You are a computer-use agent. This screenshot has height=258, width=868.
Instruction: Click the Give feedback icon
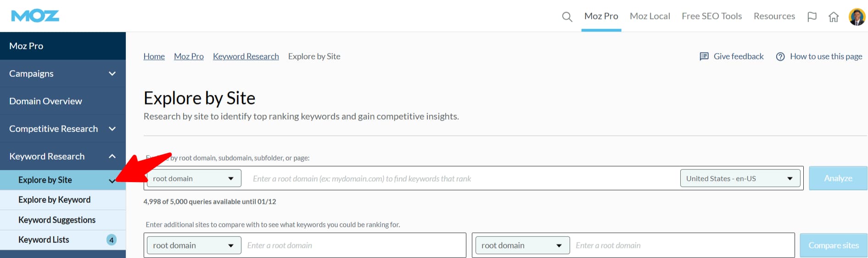(x=704, y=57)
